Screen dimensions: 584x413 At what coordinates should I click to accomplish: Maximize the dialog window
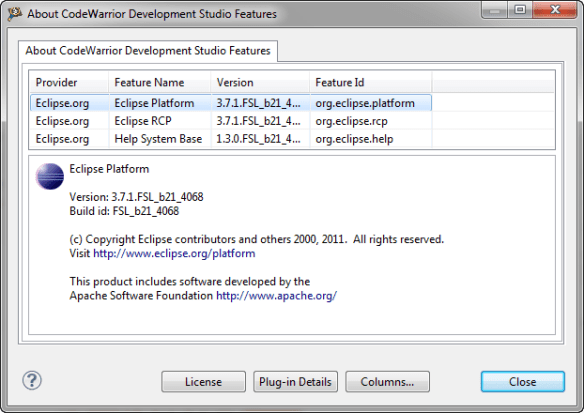pyautogui.click(x=520, y=9)
